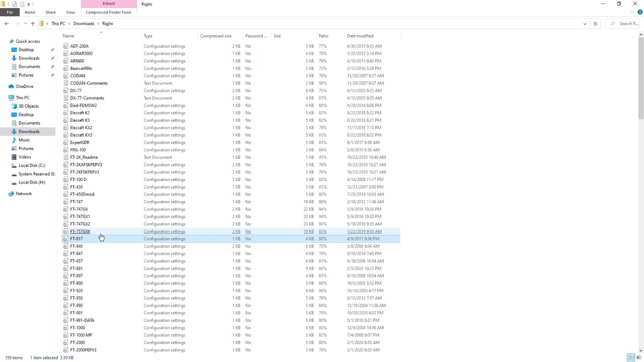The width and height of the screenshot is (644, 362).
Task: Select the DX-77-Comments file icon
Action: point(66,98)
